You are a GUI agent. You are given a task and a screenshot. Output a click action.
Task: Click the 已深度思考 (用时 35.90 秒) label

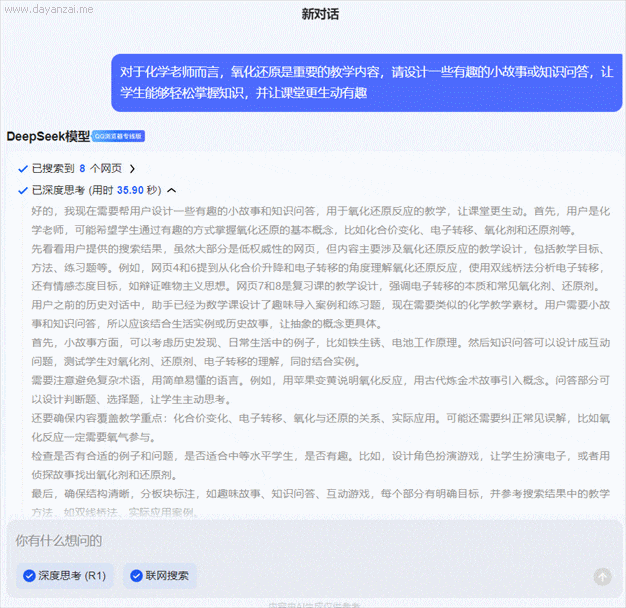(x=96, y=190)
